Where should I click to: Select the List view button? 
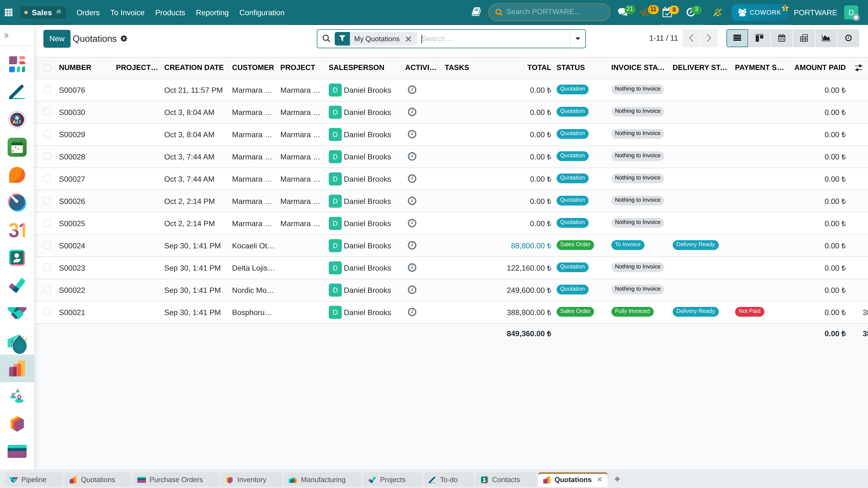click(x=737, y=38)
